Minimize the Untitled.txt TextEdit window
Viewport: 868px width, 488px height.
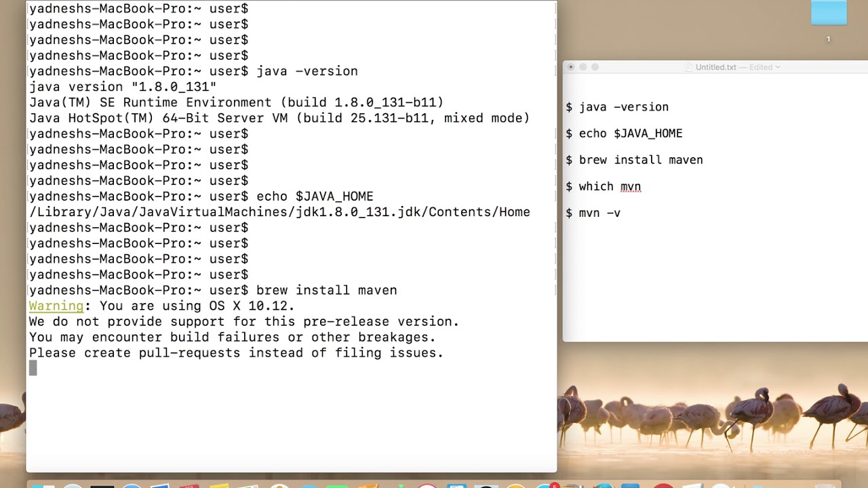point(583,67)
